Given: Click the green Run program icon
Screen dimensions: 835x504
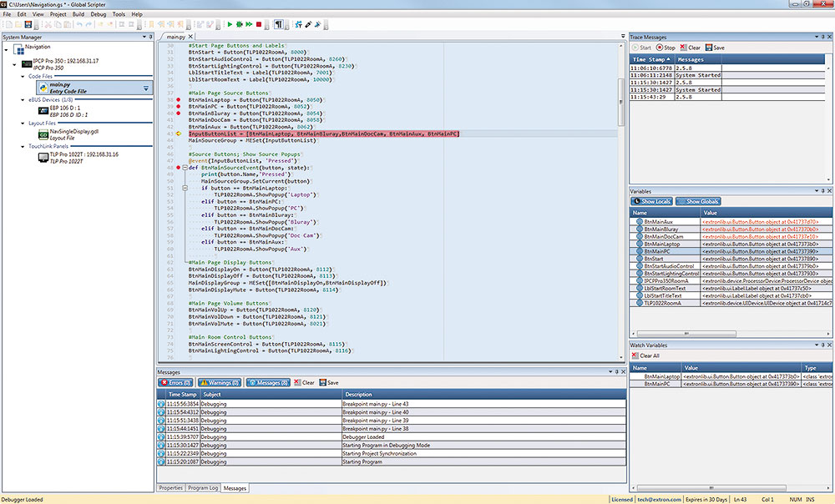Looking at the screenshot, I should tap(229, 25).
